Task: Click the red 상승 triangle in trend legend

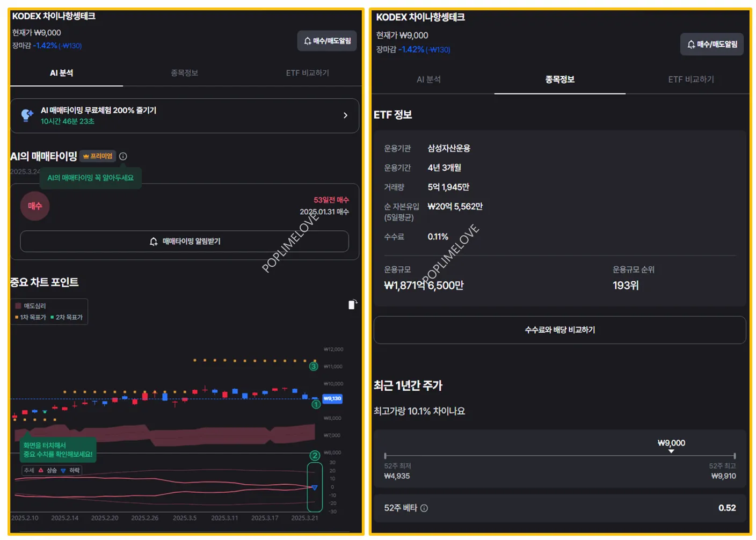Action: [41, 470]
